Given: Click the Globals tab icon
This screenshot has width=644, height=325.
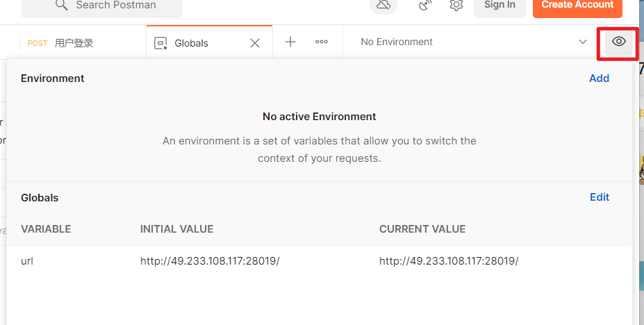Looking at the screenshot, I should (160, 43).
